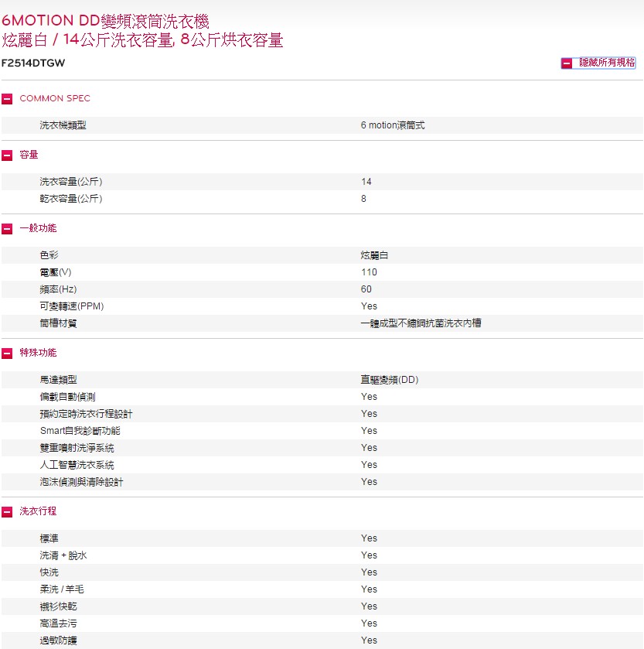
Task: Click Yes in the 柔洗 / 羊毛 row
Action: (x=369, y=589)
